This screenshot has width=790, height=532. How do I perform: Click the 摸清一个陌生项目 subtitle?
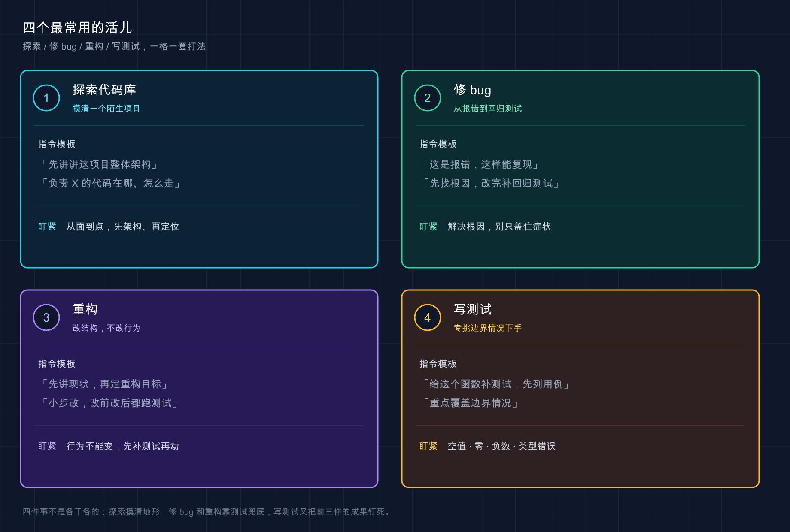pyautogui.click(x=106, y=109)
